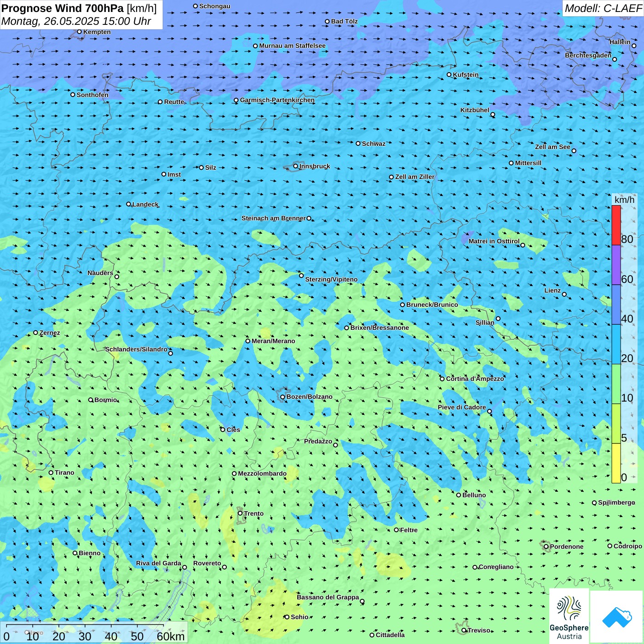Viewport: 644px width, 644px height.
Task: Click the 'Murnau am Staffelsee' label
Action: pos(292,46)
